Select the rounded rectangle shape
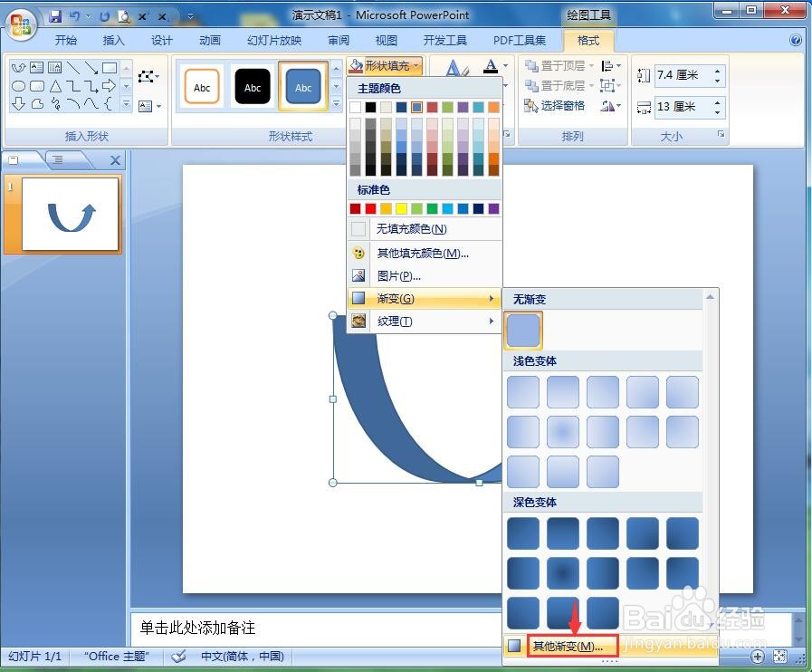 (37, 86)
